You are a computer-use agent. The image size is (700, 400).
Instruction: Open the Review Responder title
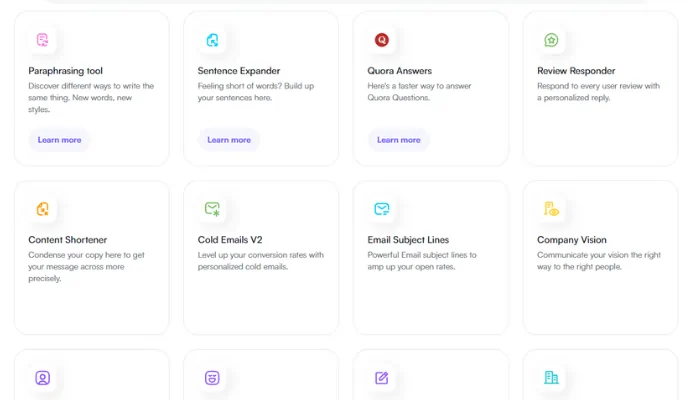pos(576,71)
